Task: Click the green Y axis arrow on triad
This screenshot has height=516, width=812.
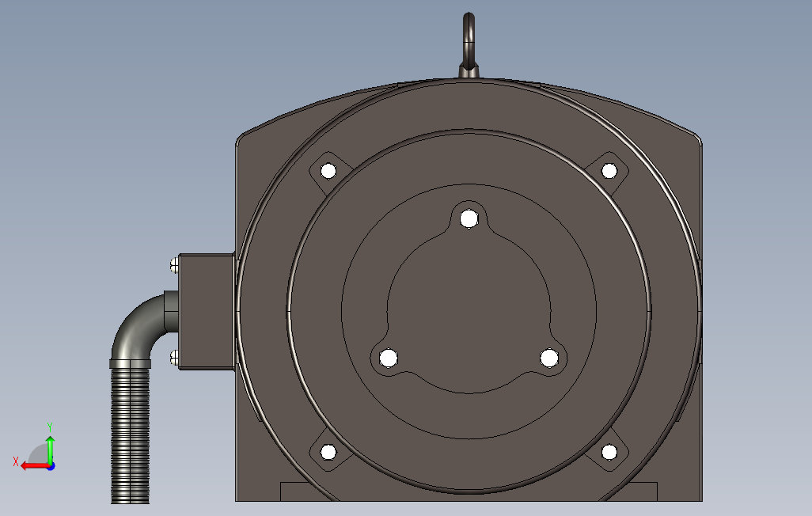Action: (x=50, y=450)
